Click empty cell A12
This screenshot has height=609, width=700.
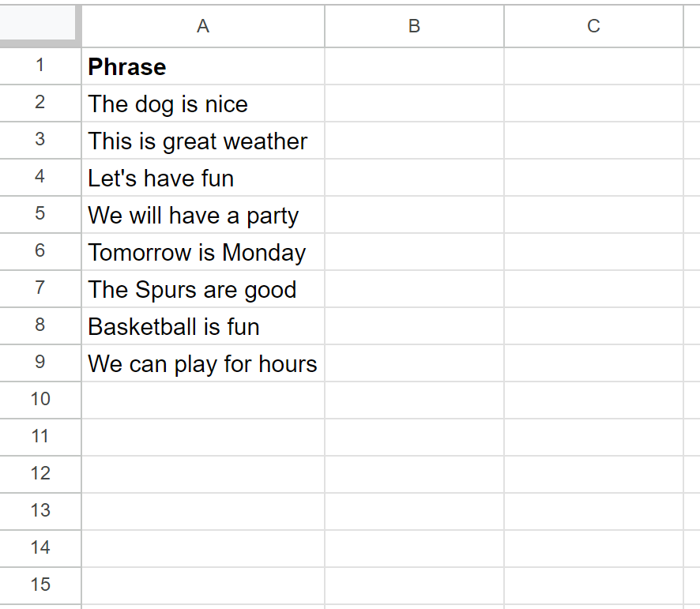pos(203,474)
